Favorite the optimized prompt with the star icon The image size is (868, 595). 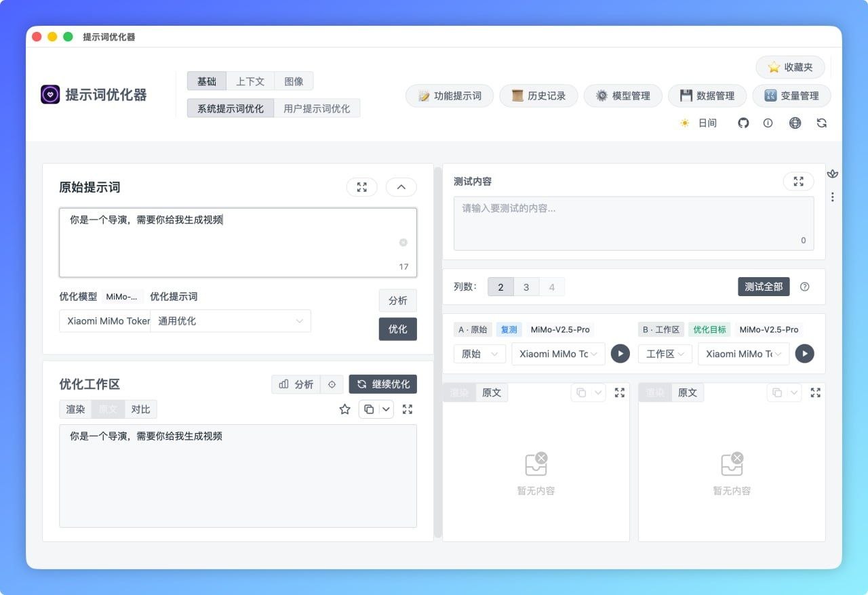tap(344, 409)
